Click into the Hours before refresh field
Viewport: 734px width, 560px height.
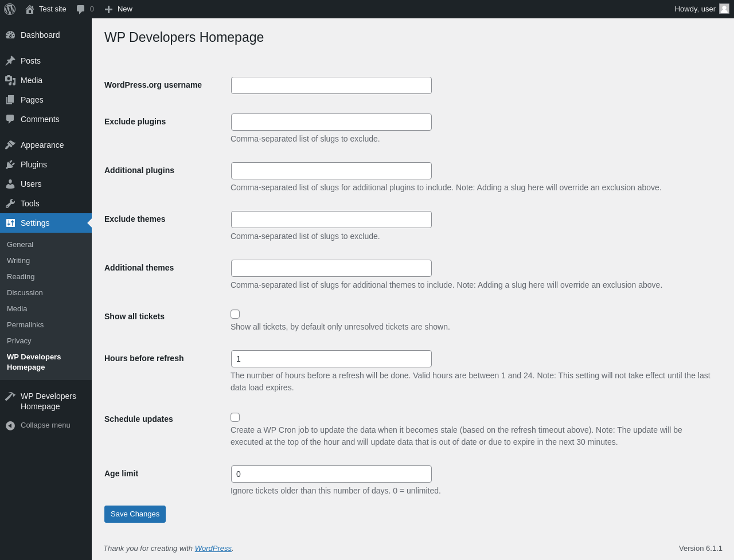331,359
